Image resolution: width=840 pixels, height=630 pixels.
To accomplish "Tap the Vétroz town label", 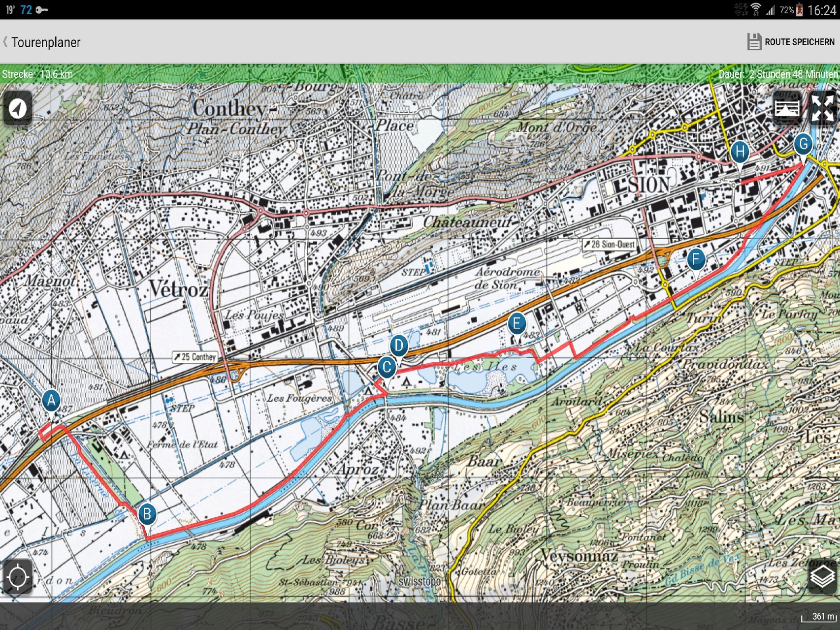I will [x=178, y=289].
